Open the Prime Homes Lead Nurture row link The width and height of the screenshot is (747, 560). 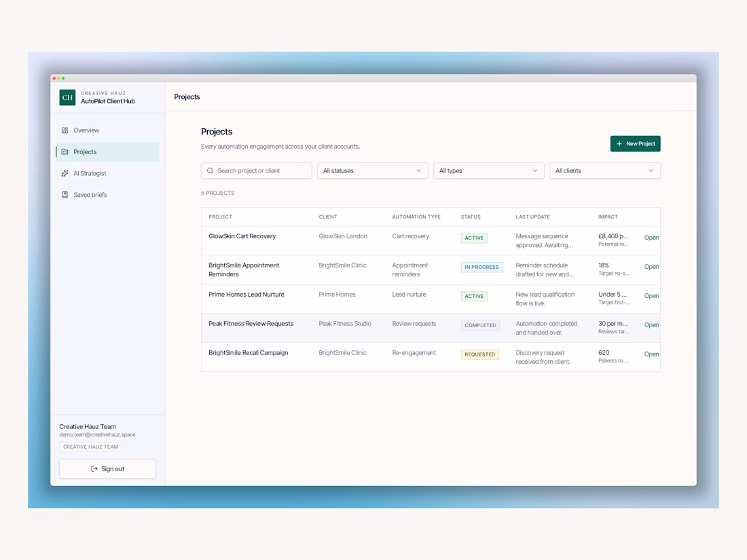point(651,296)
